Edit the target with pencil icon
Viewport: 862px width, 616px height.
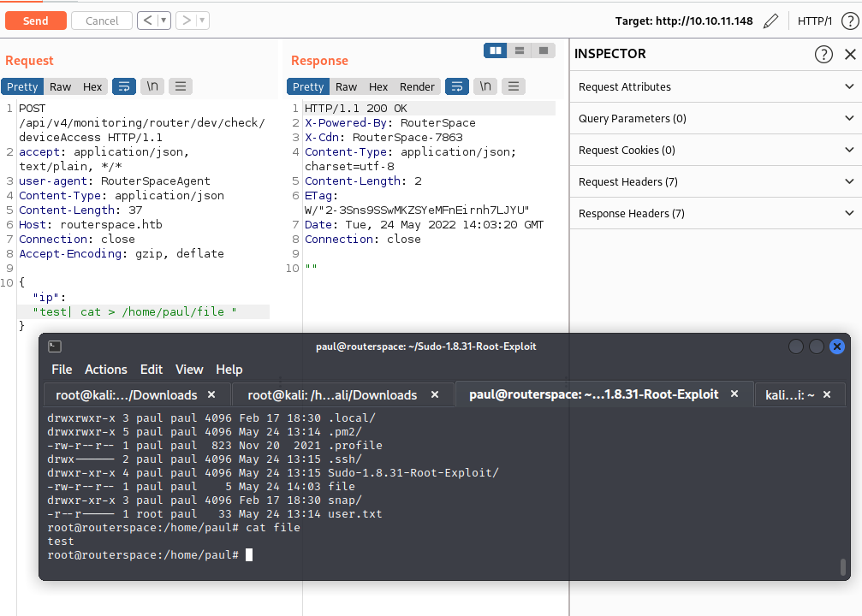click(770, 21)
